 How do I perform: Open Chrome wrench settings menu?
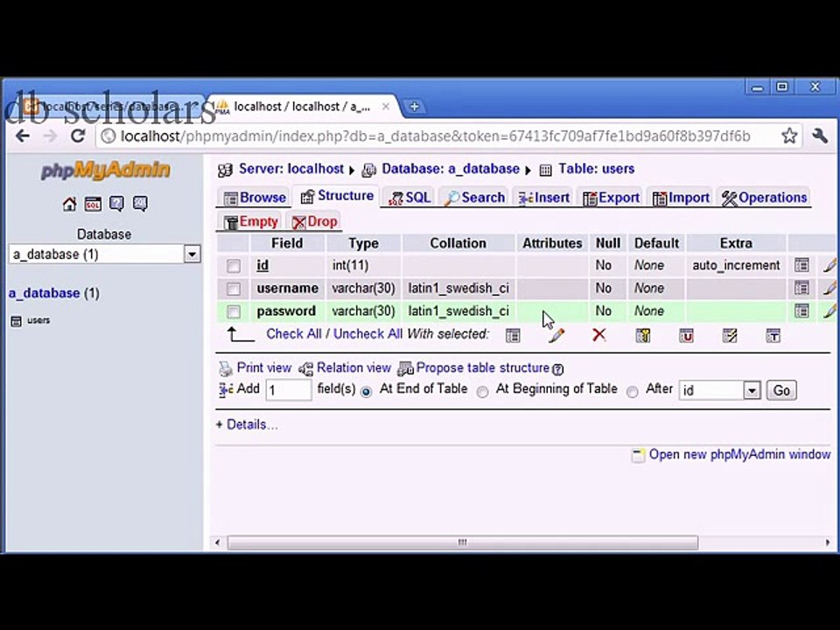coord(819,136)
